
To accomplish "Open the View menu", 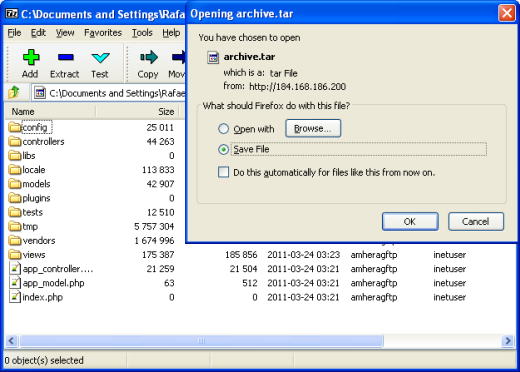I will pyautogui.click(x=65, y=33).
